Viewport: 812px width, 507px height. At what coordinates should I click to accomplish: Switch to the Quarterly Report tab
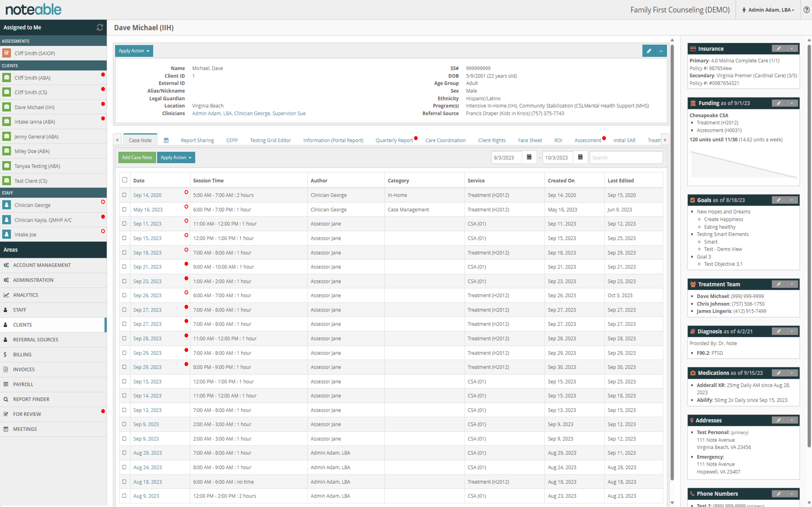tap(394, 140)
